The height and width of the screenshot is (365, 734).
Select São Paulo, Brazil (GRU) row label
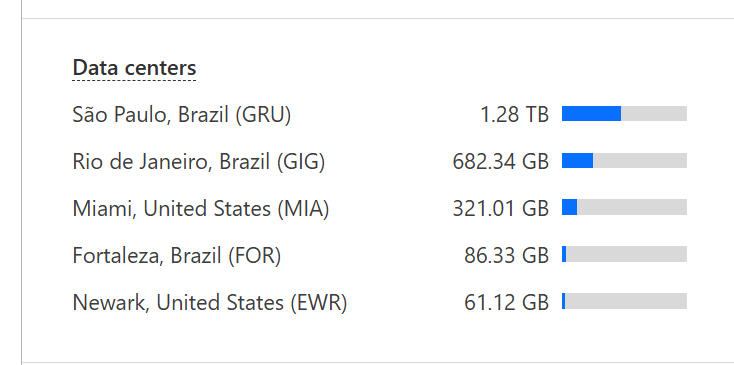(182, 114)
